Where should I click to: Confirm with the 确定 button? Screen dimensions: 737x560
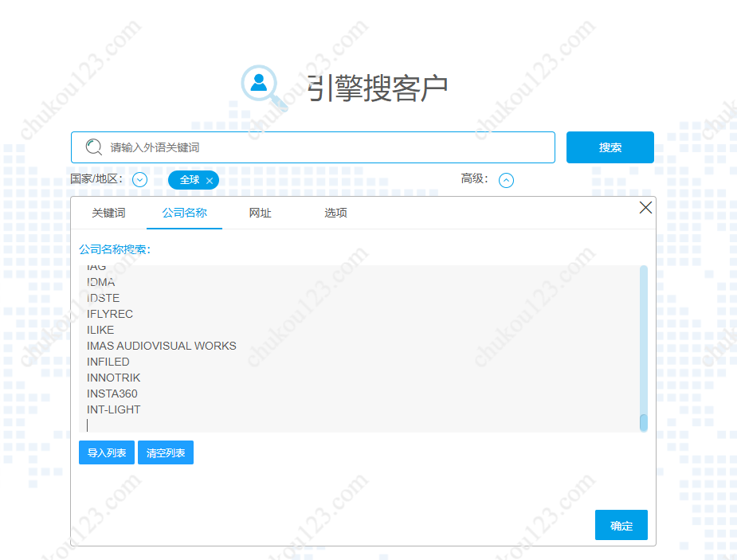621,525
